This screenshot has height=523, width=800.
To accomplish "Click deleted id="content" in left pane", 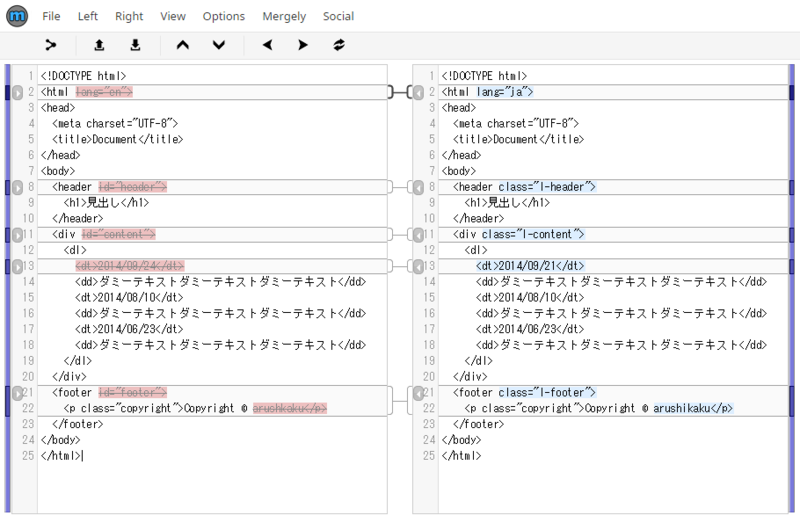I will coord(118,234).
